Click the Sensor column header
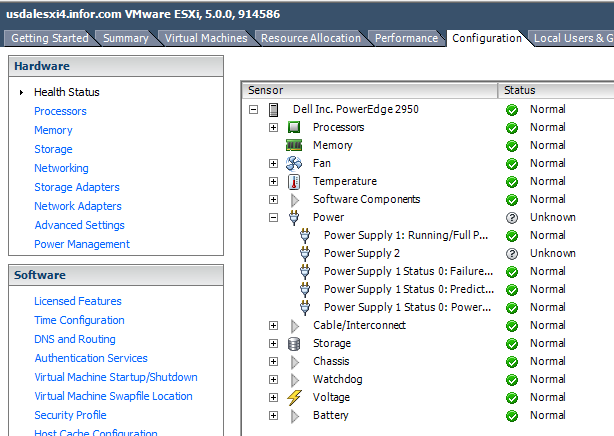The width and height of the screenshot is (614, 436). click(x=370, y=90)
